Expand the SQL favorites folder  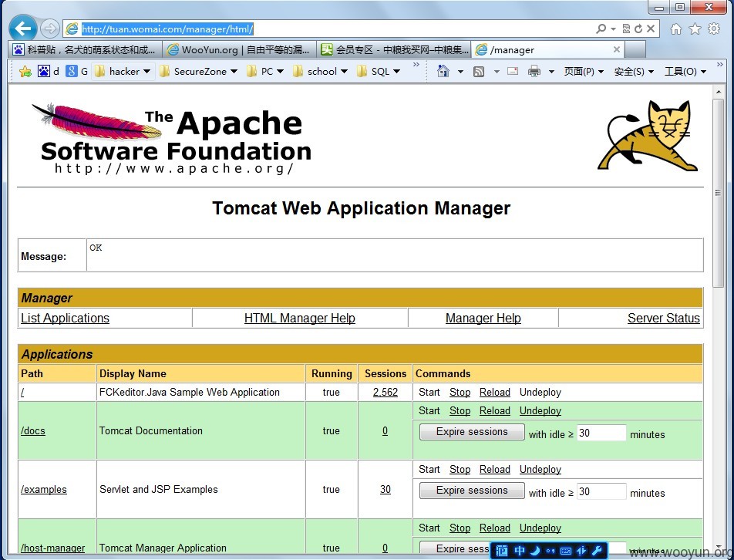(x=379, y=71)
